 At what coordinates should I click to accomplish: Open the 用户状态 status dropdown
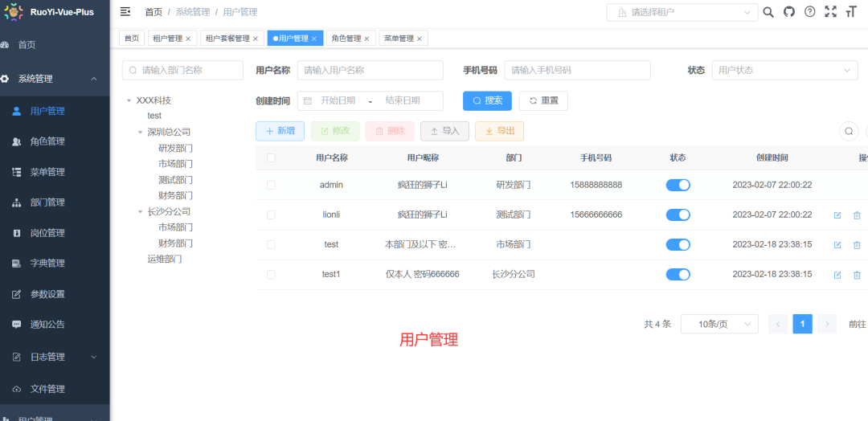[784, 71]
